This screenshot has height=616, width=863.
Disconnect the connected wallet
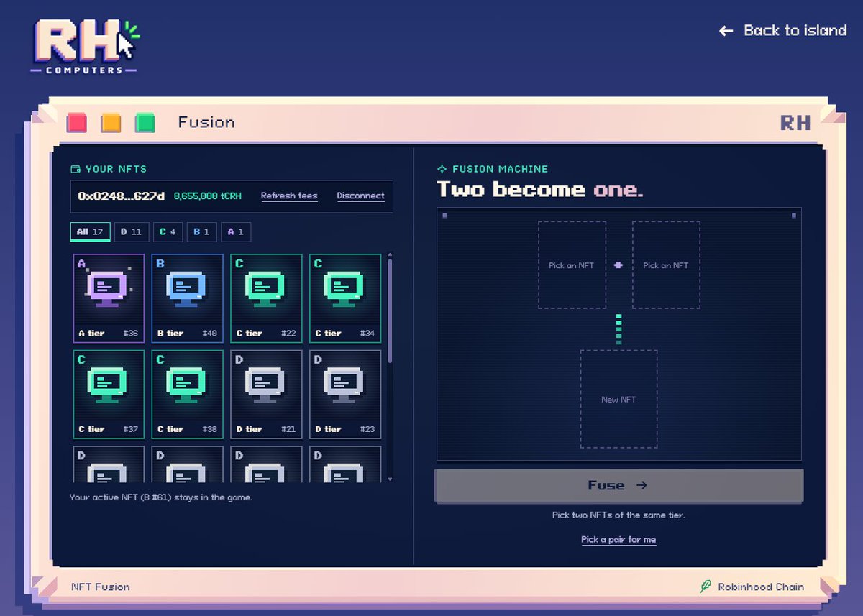(x=360, y=196)
